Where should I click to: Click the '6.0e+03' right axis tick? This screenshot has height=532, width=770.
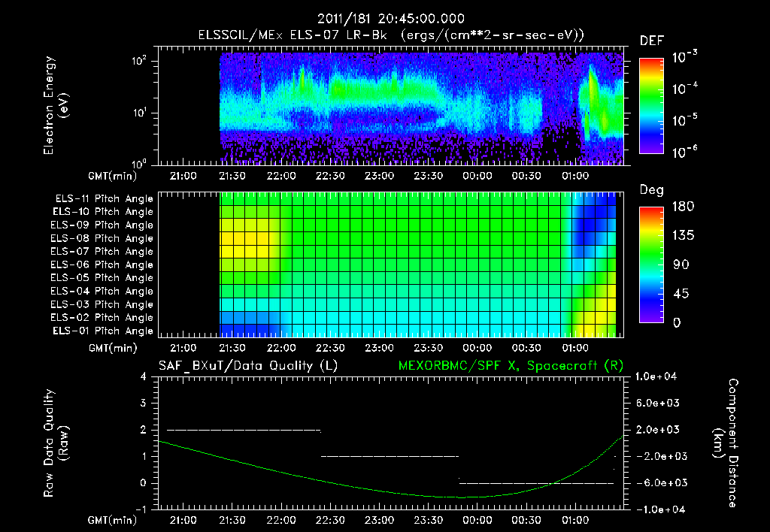tap(658, 403)
